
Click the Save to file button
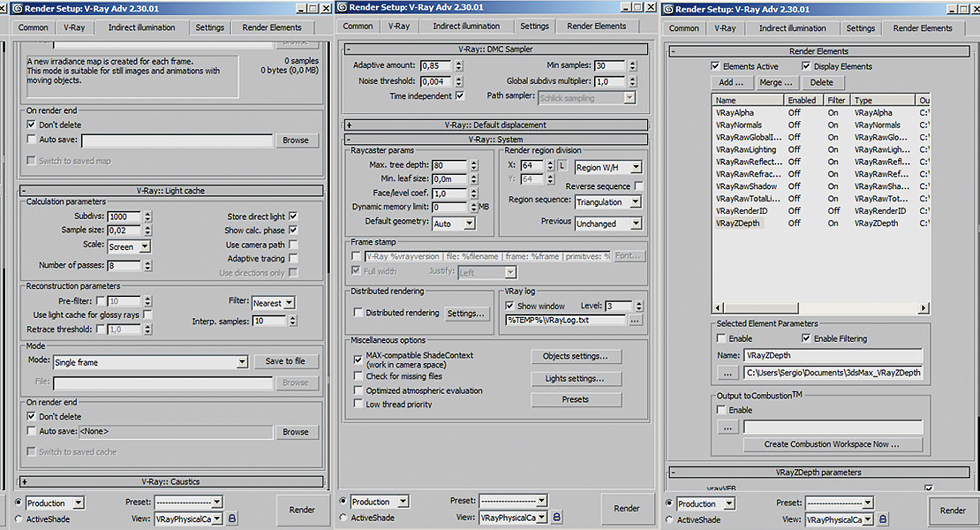[x=285, y=361]
